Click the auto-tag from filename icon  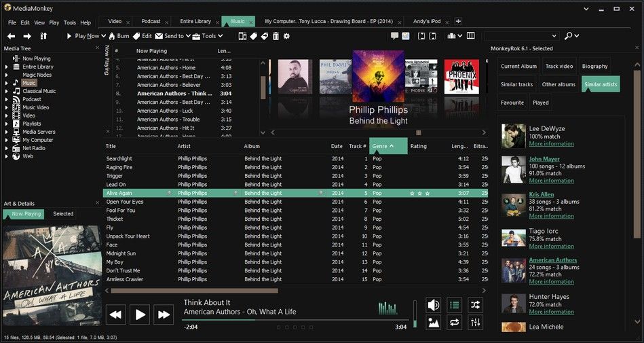[253, 36]
